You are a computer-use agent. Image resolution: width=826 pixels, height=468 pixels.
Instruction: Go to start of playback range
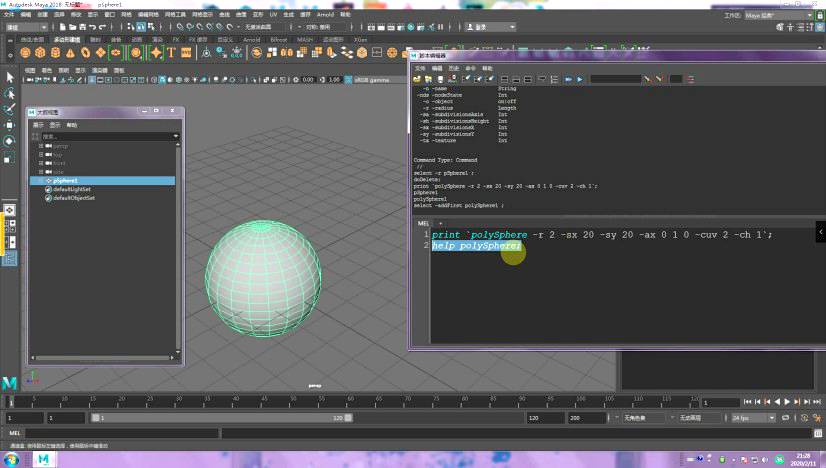pyautogui.click(x=748, y=402)
